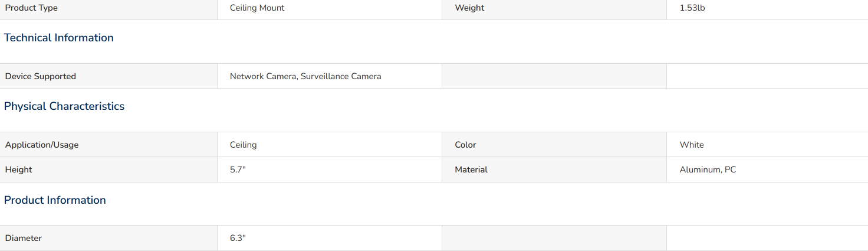Click the Height label cell

(108, 169)
